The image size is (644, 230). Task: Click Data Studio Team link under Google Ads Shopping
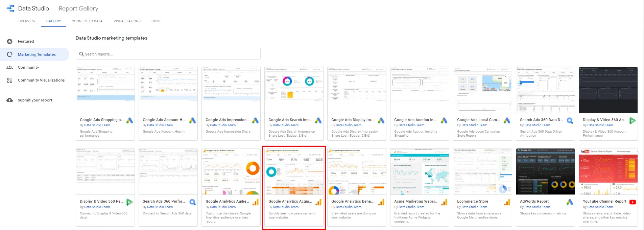click(97, 125)
